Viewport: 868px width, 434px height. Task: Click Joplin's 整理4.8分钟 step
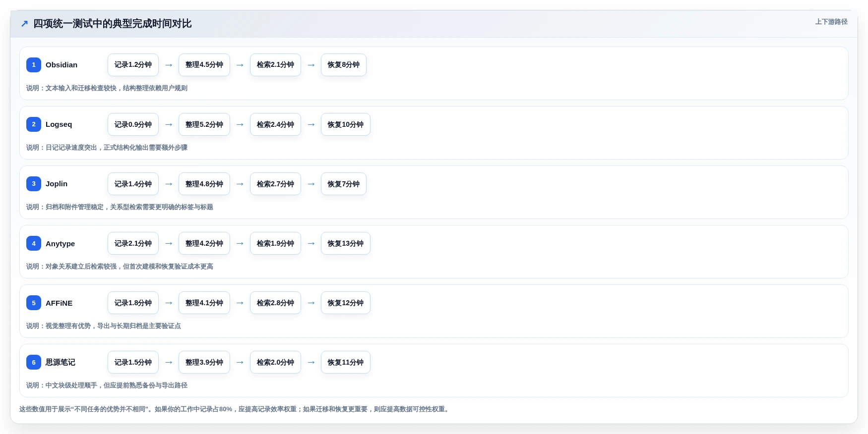coord(204,184)
